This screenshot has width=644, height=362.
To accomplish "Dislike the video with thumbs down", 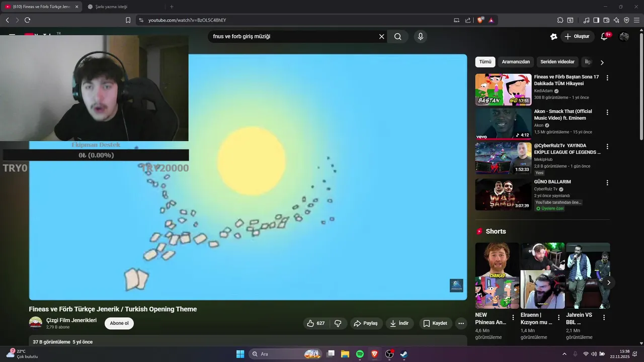I will coord(338,323).
